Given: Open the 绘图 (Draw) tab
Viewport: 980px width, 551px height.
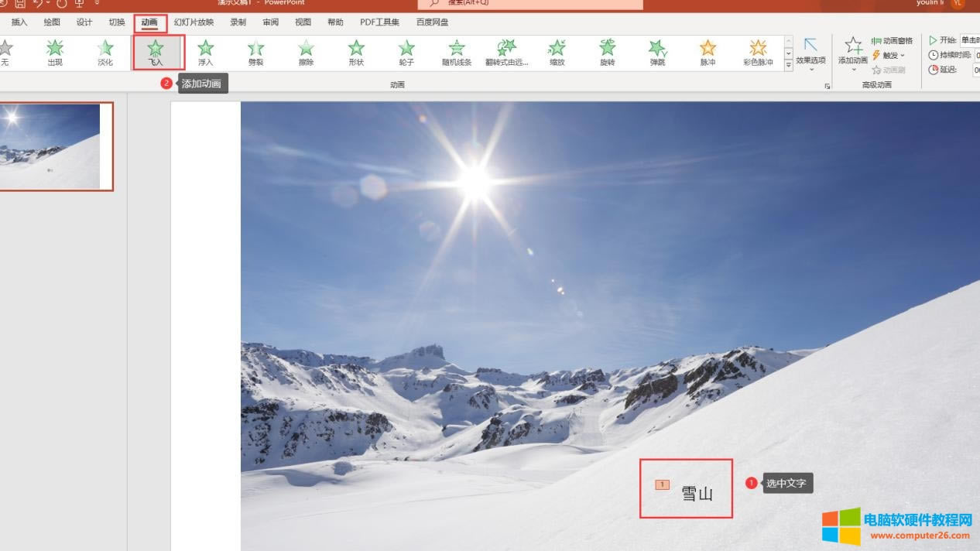Looking at the screenshot, I should pyautogui.click(x=52, y=22).
